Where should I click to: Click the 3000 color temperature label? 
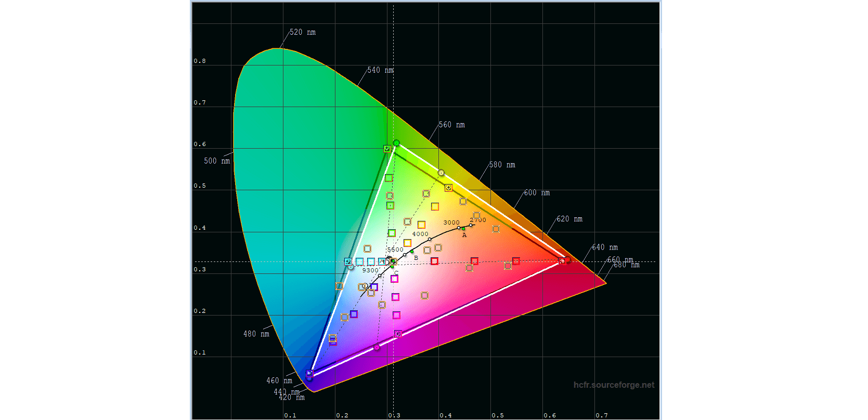451,222
